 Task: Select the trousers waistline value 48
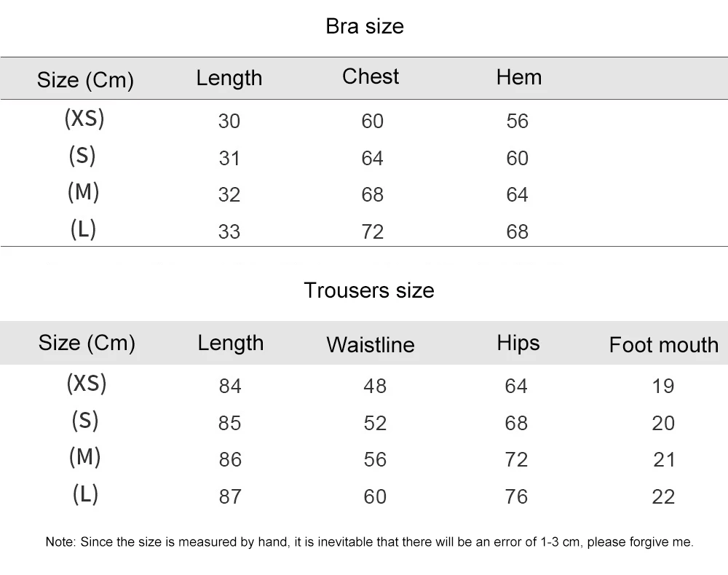374,386
